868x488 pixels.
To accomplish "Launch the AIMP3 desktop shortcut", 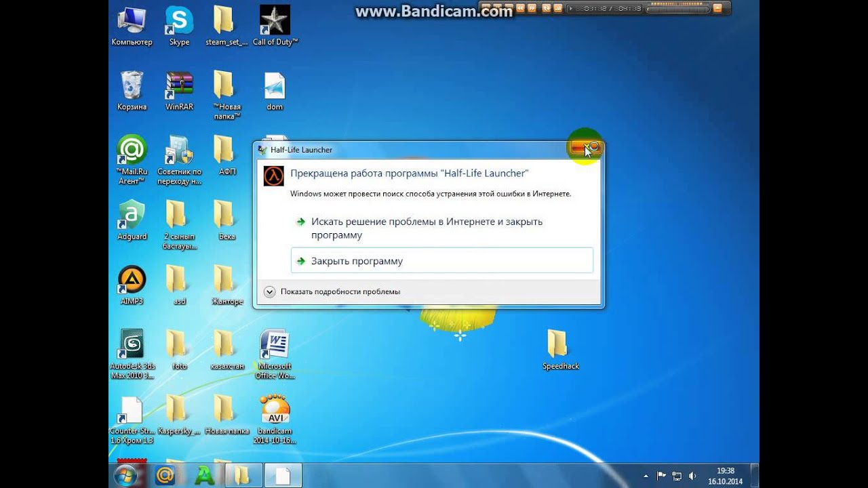I will click(132, 285).
